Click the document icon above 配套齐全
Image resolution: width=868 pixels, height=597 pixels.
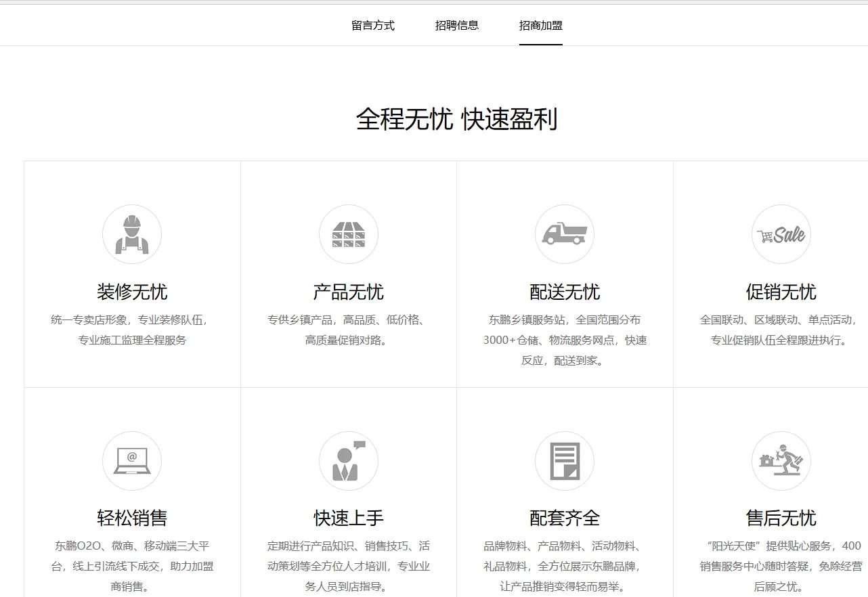565,460
